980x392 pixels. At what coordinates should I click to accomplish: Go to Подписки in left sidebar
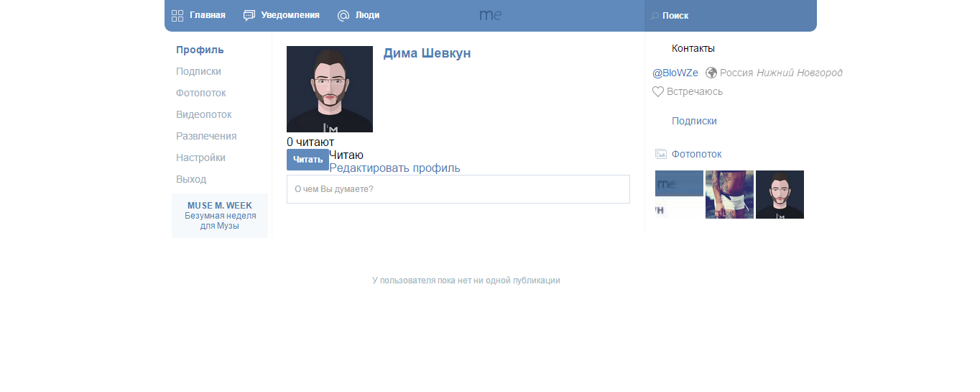coord(198,71)
